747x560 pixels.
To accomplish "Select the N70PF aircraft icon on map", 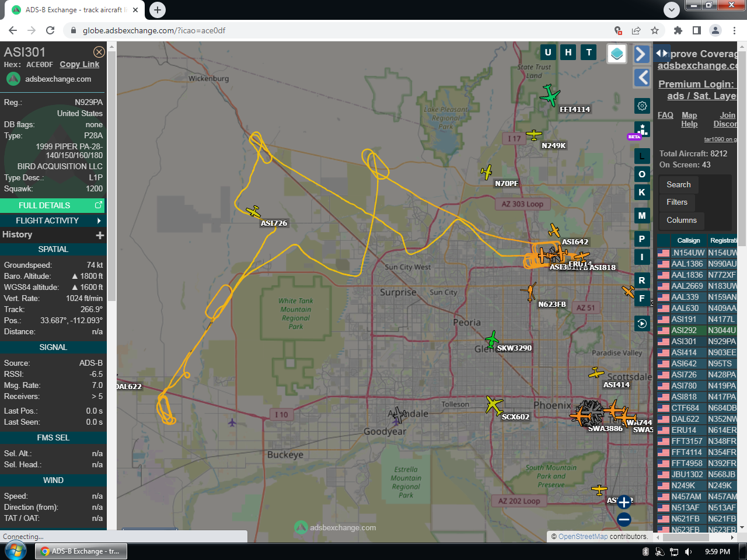I will (487, 172).
